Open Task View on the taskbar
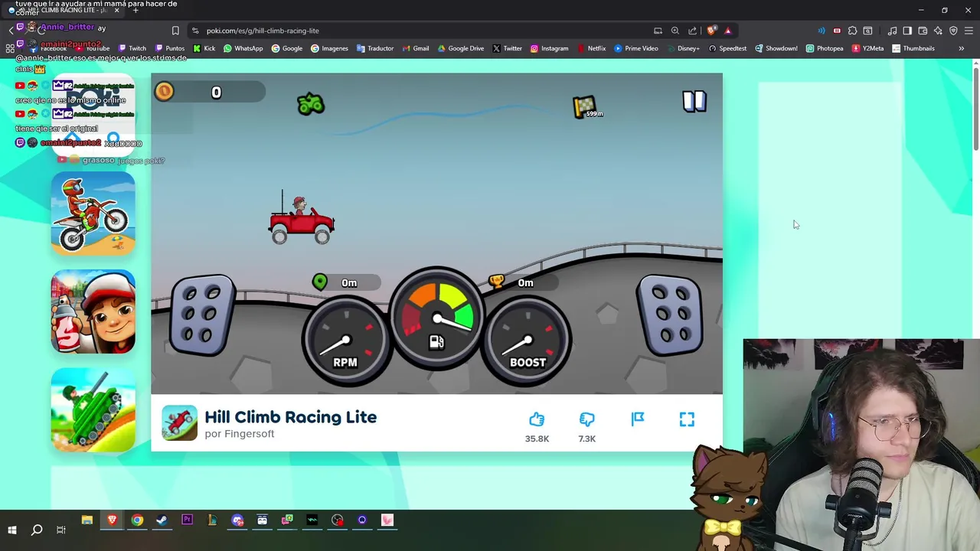 pos(61,530)
